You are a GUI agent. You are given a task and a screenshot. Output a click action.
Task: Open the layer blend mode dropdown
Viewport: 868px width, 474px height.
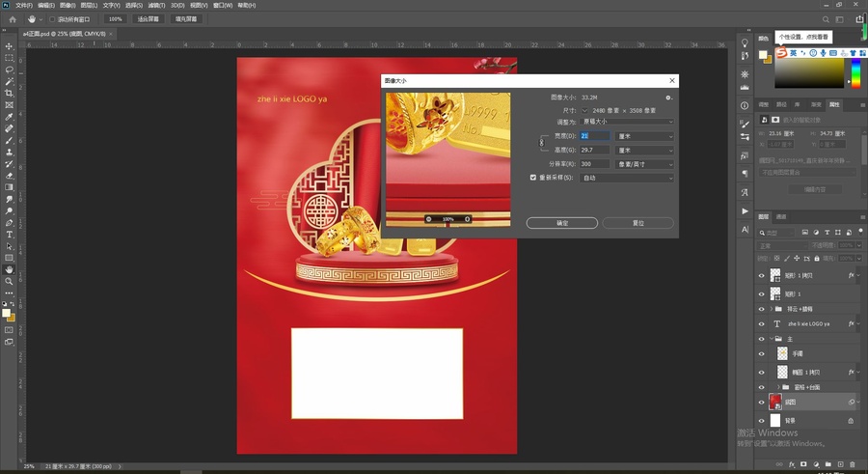[x=782, y=245]
